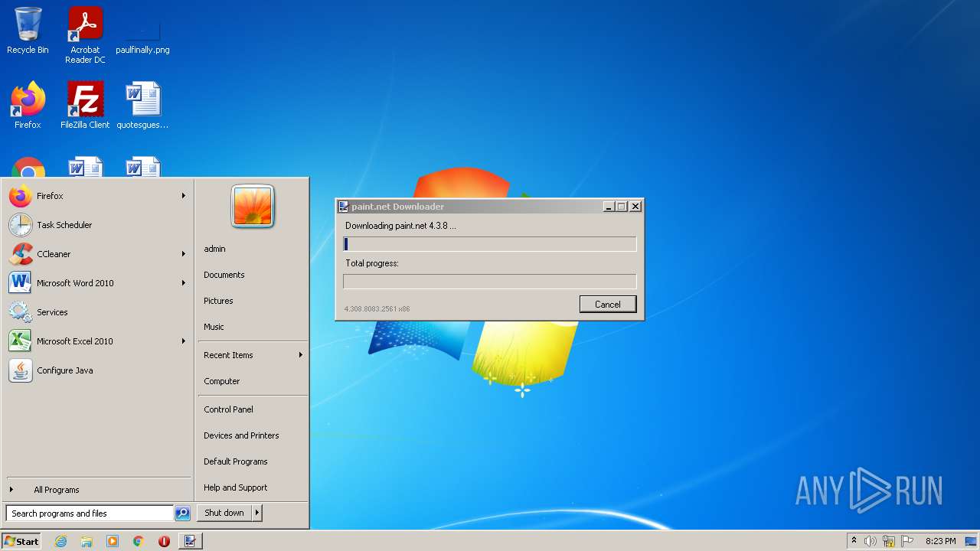Minimize the paint.net Downloader window
Image resolution: width=980 pixels, height=551 pixels.
click(x=609, y=207)
